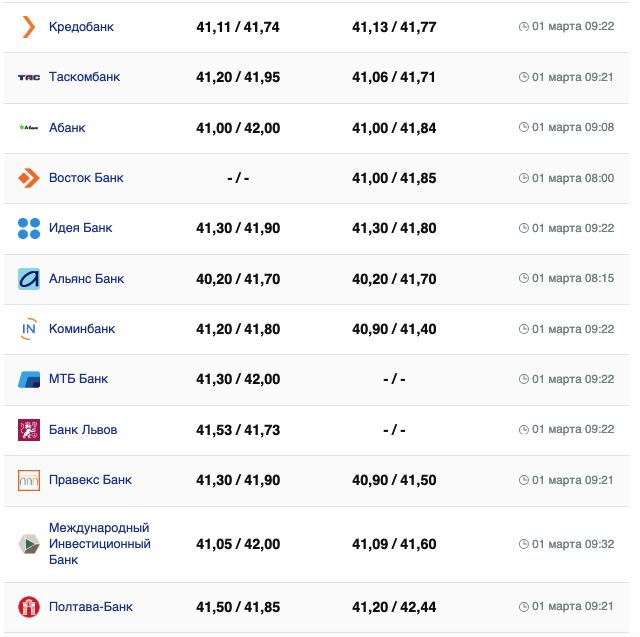This screenshot has width=640, height=637.
Task: Click the Банк Львов lion crest logo
Action: click(x=29, y=430)
